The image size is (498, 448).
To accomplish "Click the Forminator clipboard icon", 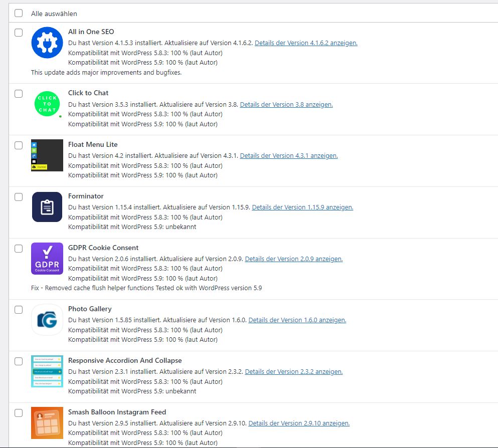I will [x=47, y=207].
